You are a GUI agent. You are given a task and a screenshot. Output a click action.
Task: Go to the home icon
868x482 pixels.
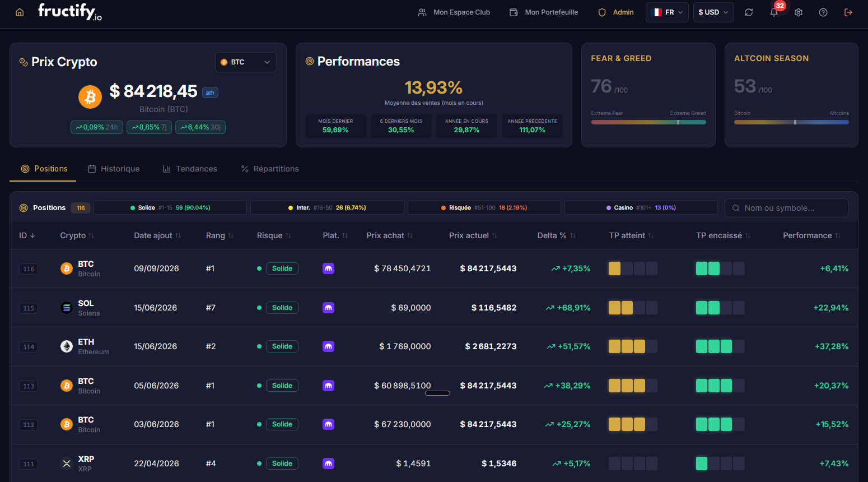[x=20, y=12]
